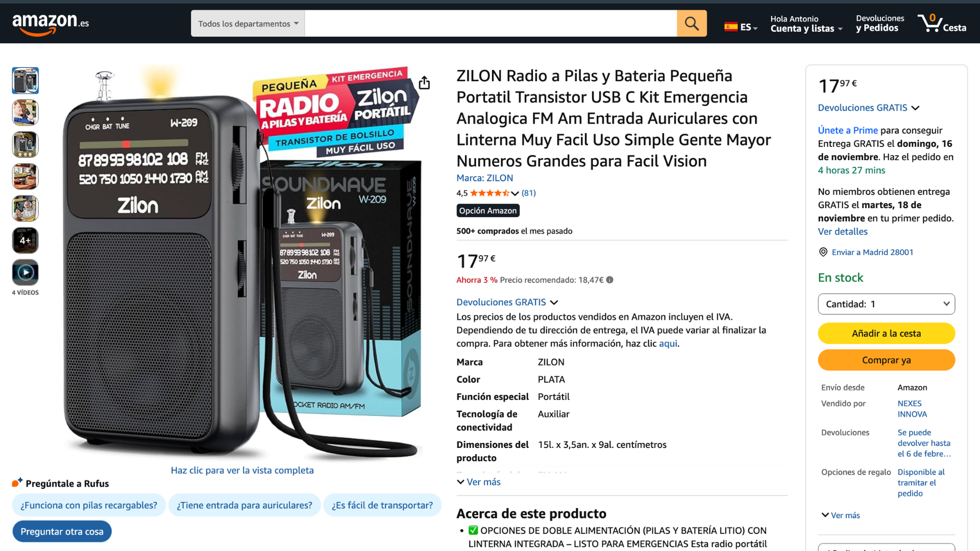980x551 pixels.
Task: Expand Devoluciones GRATIS in the buy box
Action: (868, 108)
